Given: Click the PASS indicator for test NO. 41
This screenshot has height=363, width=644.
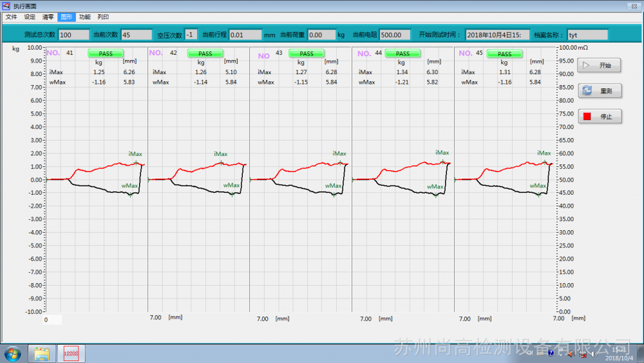Looking at the screenshot, I should tap(106, 54).
